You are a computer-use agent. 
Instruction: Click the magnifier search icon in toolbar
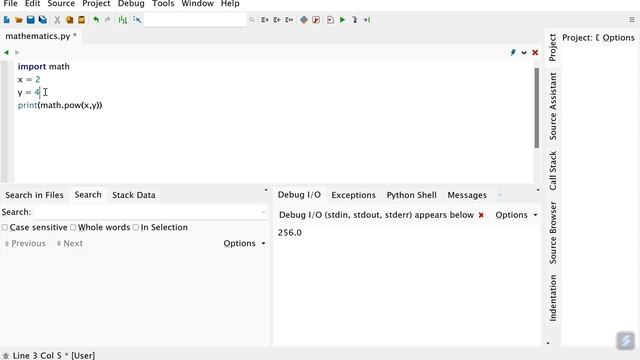252,20
